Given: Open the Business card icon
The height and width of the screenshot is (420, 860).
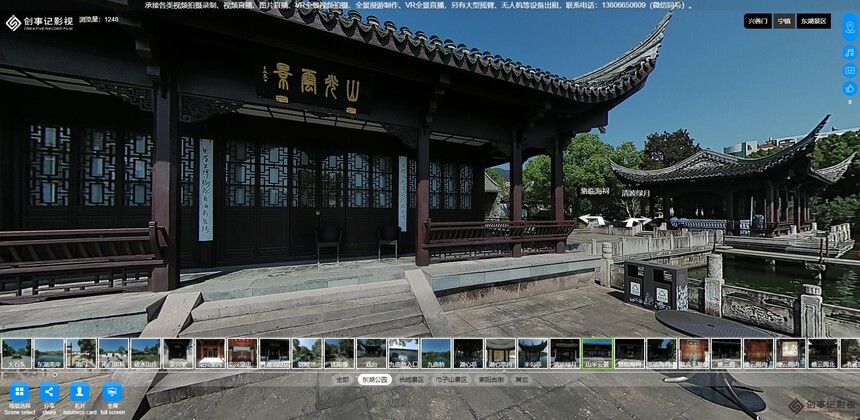Looking at the screenshot, I should 80,392.
